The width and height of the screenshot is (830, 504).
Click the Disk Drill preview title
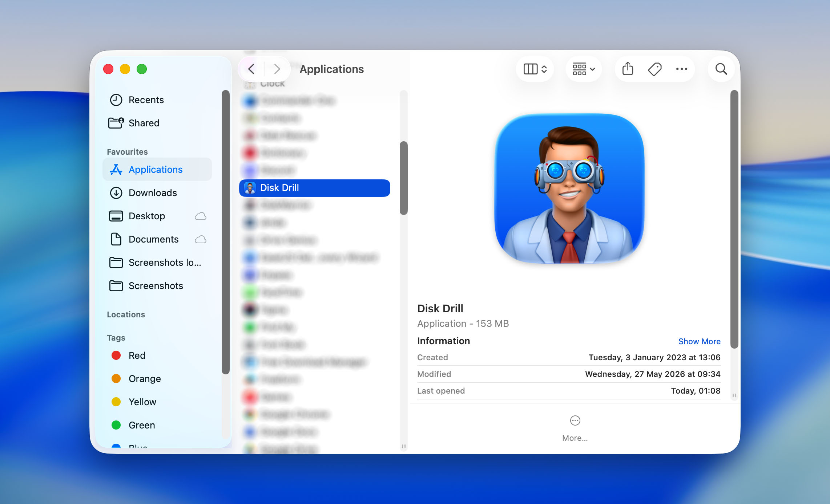point(440,308)
